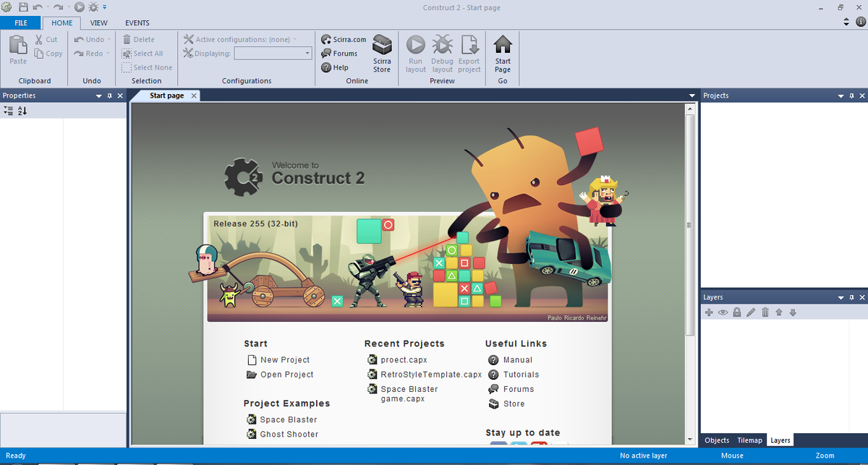
Task: Click Select All in Selection group
Action: pos(142,54)
